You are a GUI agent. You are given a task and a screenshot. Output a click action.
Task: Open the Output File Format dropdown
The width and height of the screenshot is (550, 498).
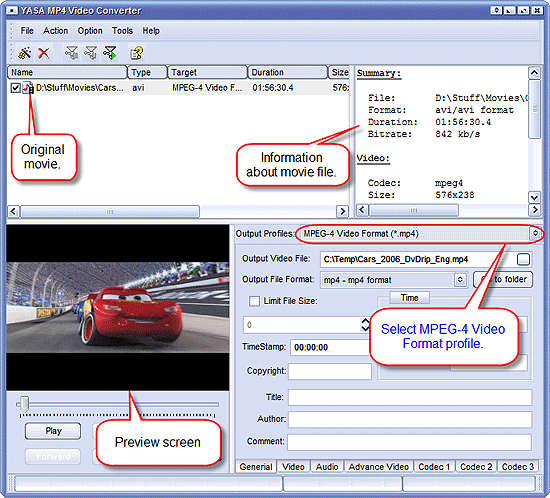[x=460, y=280]
